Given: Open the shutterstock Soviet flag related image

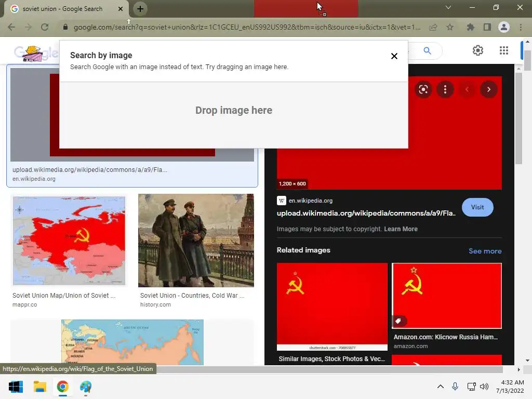Looking at the screenshot, I should pos(332,307).
